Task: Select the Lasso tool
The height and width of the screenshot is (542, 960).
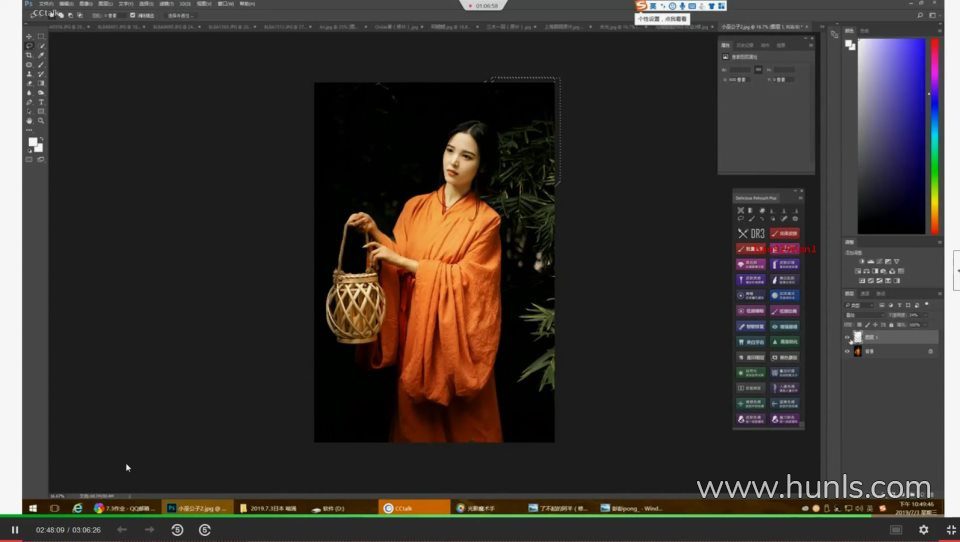Action: pyautogui.click(x=28, y=46)
